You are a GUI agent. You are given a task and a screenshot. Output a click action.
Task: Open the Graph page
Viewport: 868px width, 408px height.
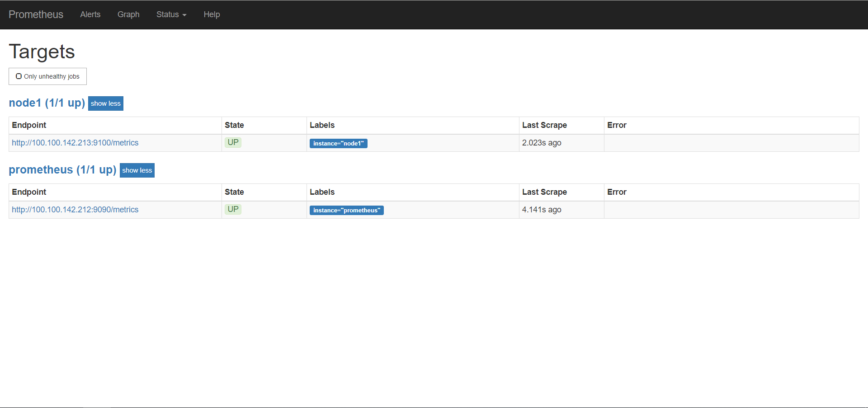coord(128,14)
